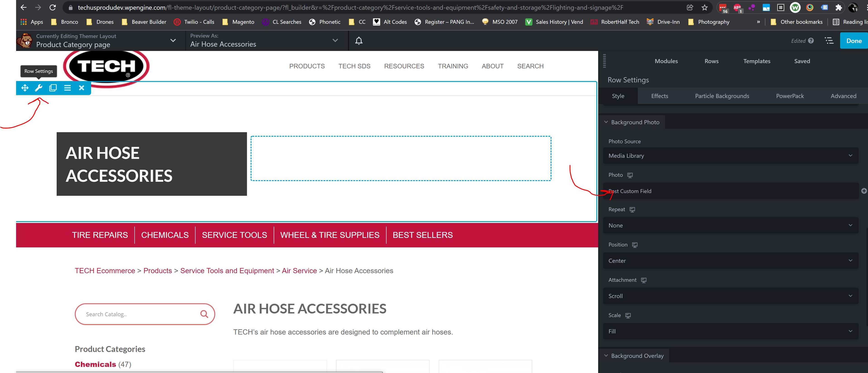The image size is (868, 373).
Task: Open the Modules panel tab
Action: pos(666,61)
